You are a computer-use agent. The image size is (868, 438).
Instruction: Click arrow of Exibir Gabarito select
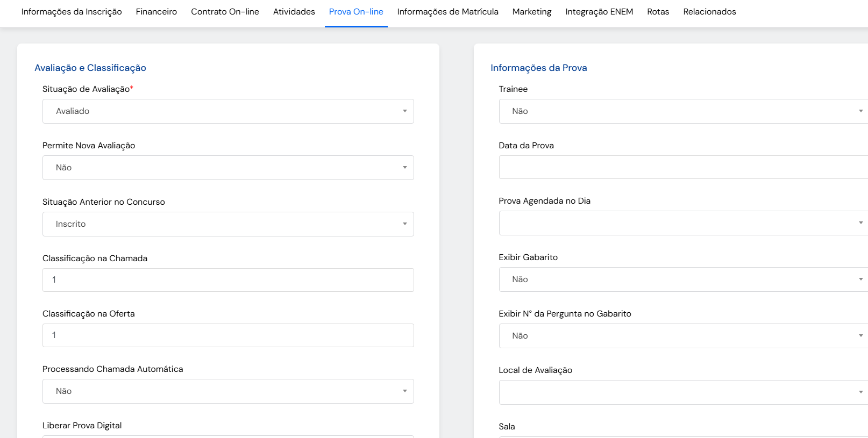click(861, 279)
